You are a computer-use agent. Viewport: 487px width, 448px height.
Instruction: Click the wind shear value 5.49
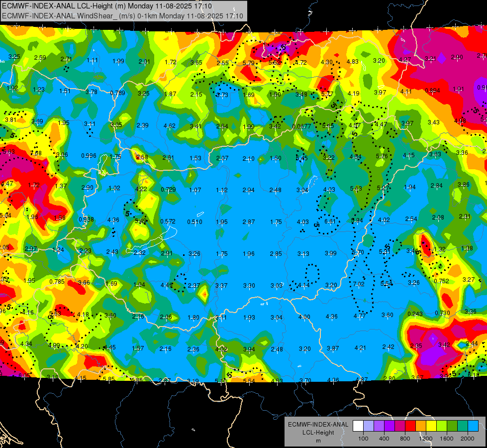(x=141, y=221)
